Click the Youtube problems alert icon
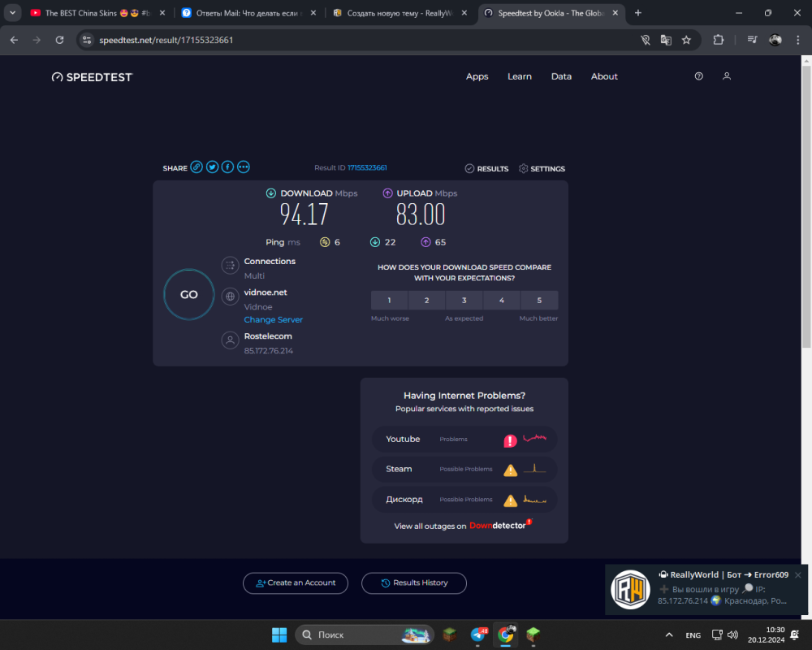 click(510, 440)
